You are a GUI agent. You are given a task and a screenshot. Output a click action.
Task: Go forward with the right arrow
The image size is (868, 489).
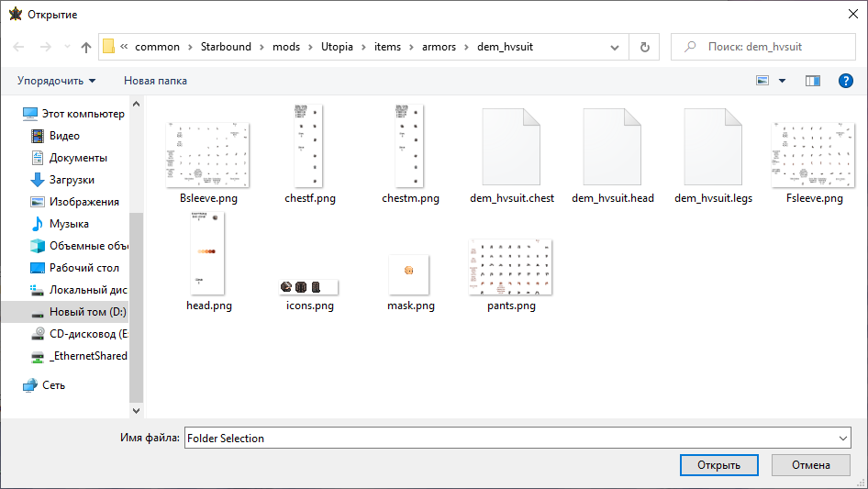coord(45,47)
